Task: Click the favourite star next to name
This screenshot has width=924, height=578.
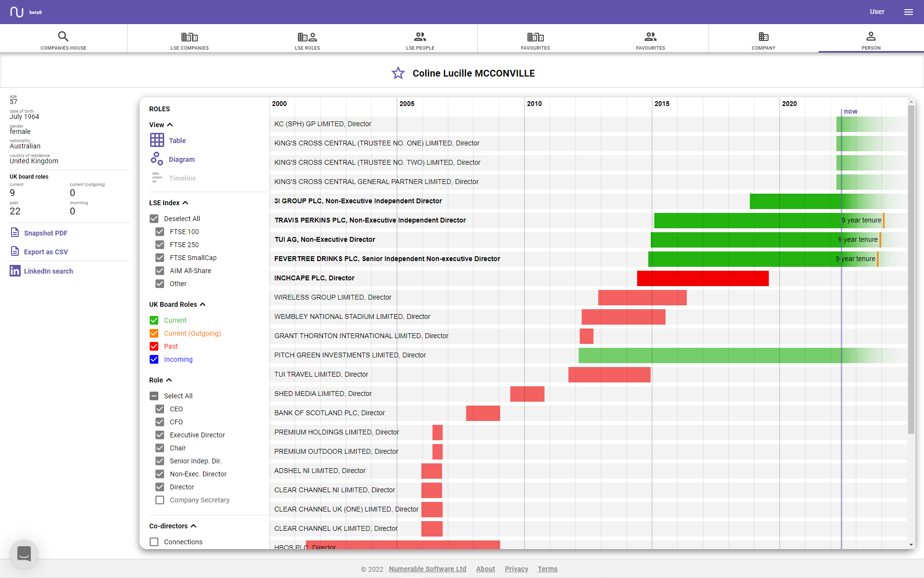Action: point(398,73)
